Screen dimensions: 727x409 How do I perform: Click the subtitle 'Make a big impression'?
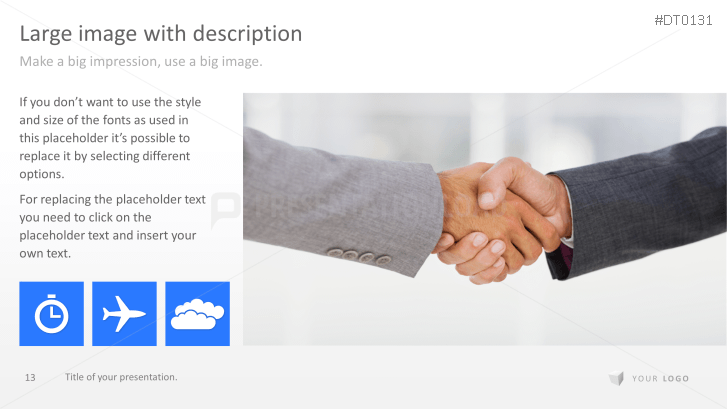click(x=141, y=61)
